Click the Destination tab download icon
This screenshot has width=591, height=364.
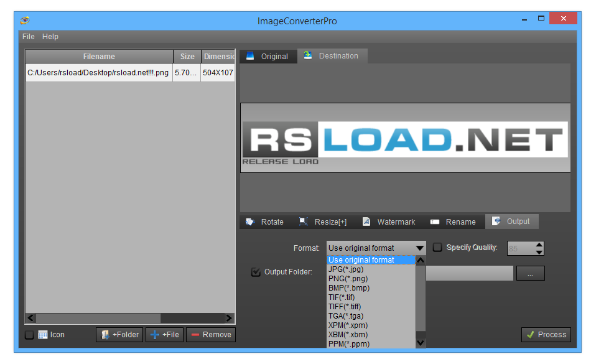308,55
